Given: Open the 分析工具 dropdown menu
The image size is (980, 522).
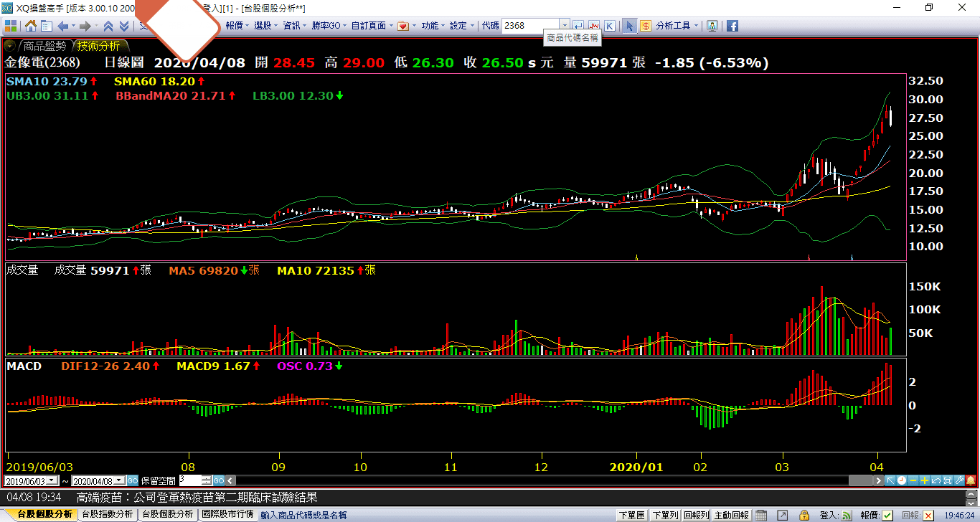Looking at the screenshot, I should pos(677,26).
